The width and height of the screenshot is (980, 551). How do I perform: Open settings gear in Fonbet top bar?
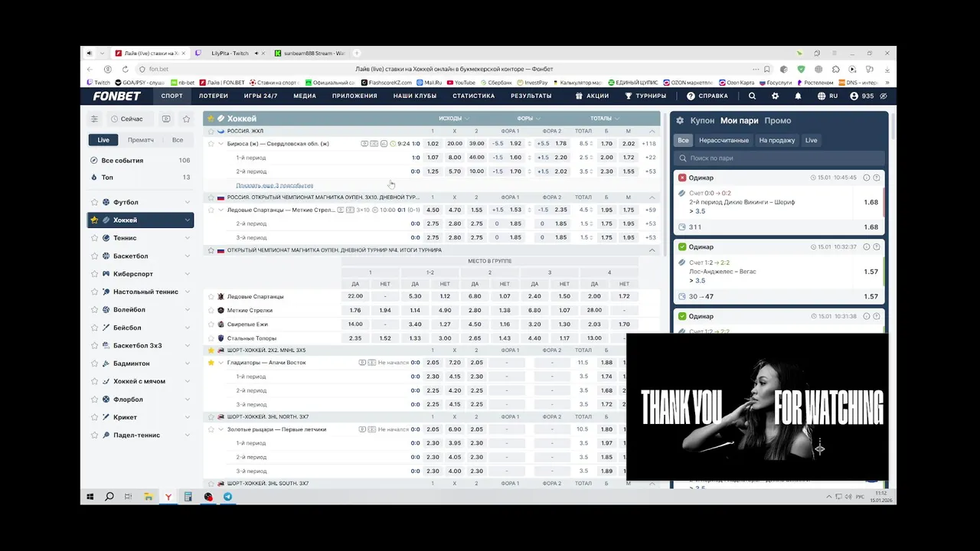(x=775, y=96)
